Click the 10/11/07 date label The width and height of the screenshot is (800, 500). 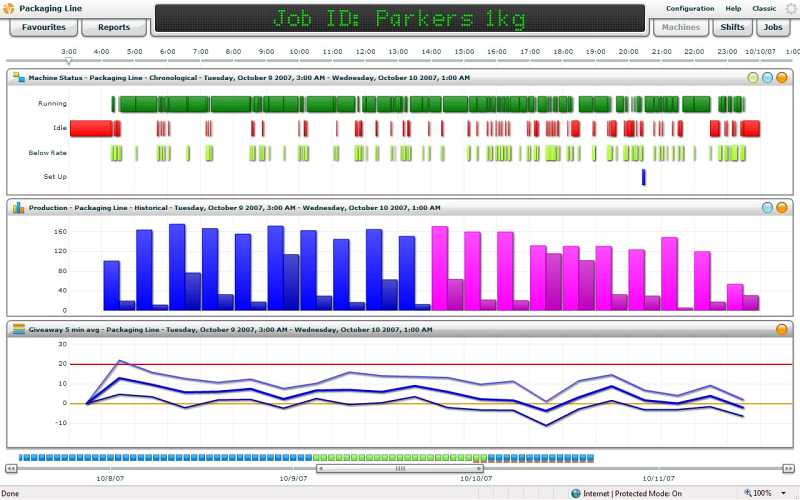coord(658,479)
